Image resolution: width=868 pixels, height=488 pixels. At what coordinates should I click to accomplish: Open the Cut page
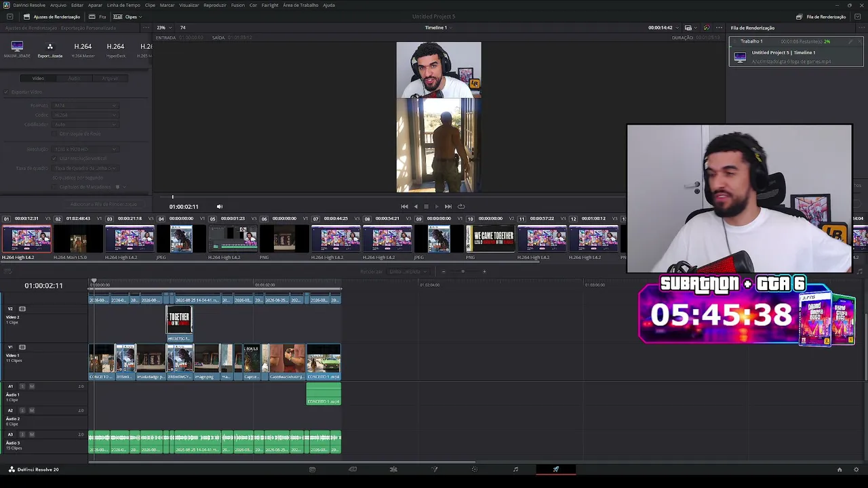tap(353, 469)
